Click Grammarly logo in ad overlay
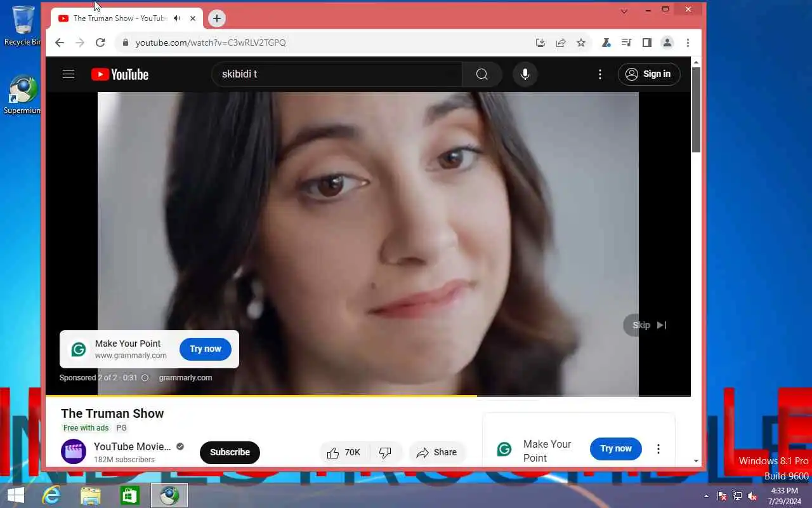Screen dimensions: 812x508 tap(79, 349)
